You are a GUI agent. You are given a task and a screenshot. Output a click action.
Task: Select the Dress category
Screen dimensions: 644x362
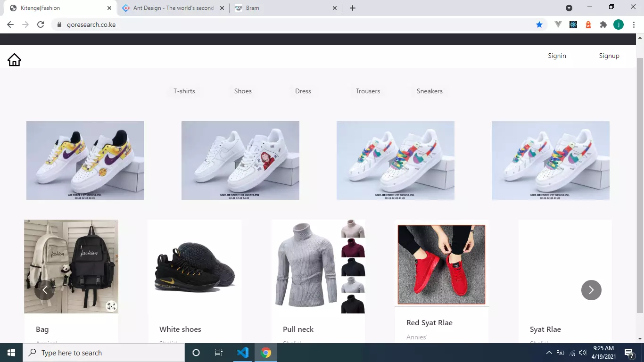pos(303,91)
